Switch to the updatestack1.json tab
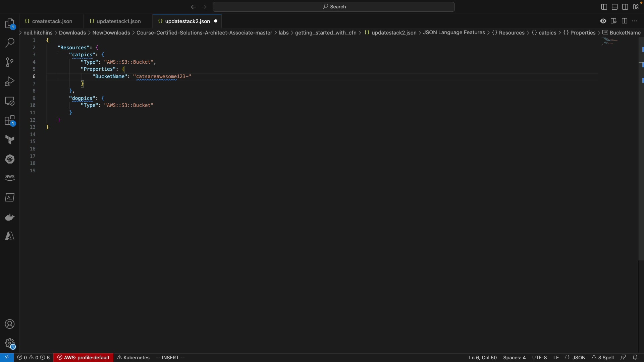This screenshot has height=362, width=644. (x=118, y=21)
